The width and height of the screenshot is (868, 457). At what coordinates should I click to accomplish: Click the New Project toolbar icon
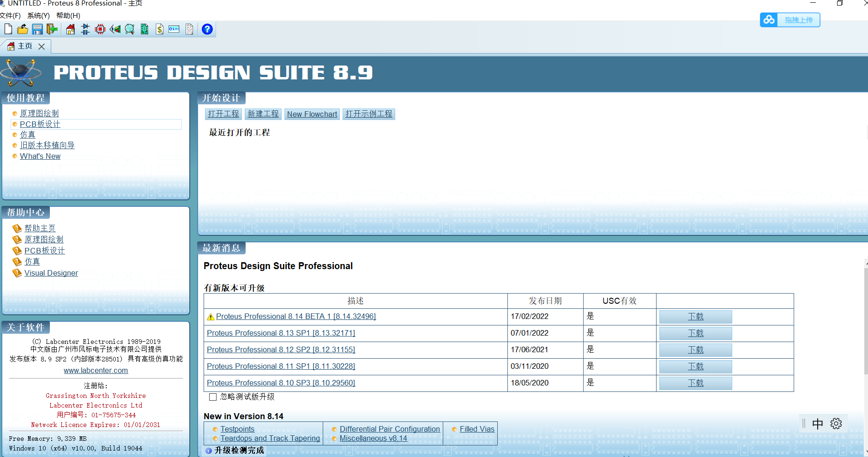coord(8,29)
